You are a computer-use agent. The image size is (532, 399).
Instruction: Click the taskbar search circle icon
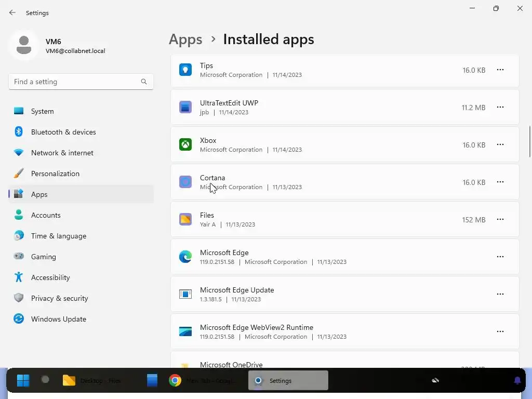coord(45,380)
